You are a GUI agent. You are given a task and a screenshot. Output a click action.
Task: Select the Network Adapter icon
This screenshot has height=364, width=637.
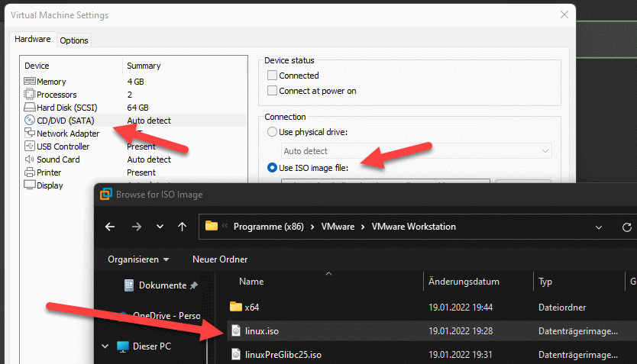(30, 133)
